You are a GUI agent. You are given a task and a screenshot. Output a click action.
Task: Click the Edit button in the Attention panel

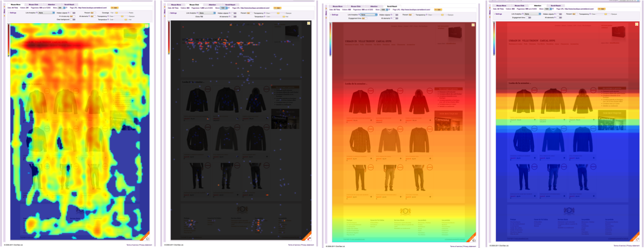tap(601, 9)
